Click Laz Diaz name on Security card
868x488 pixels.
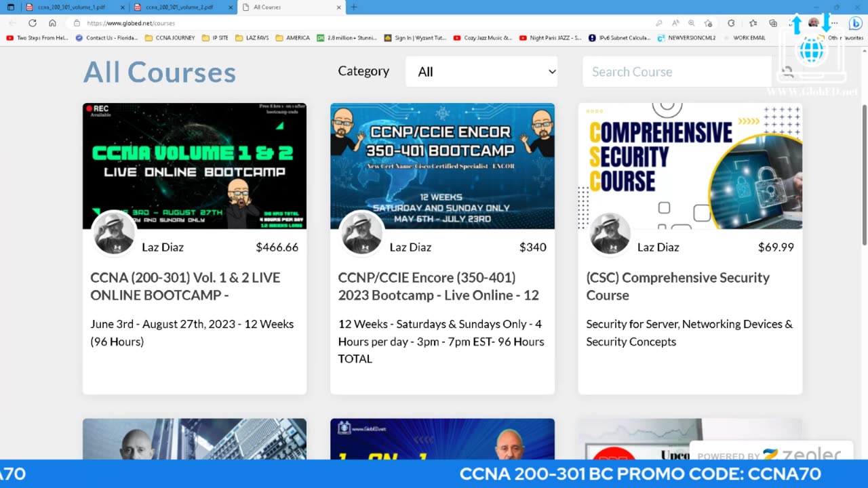click(x=658, y=247)
